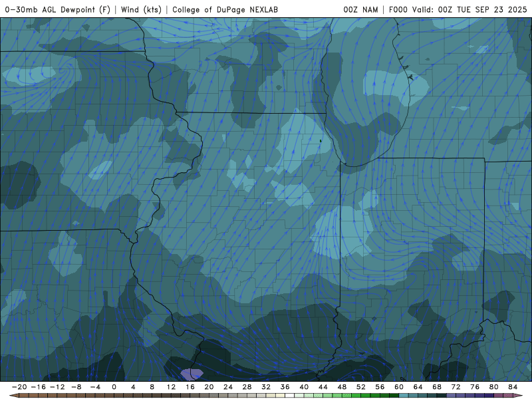This screenshot has width=532, height=399.
Task: Click the '28' legend value
Action: pos(247,387)
